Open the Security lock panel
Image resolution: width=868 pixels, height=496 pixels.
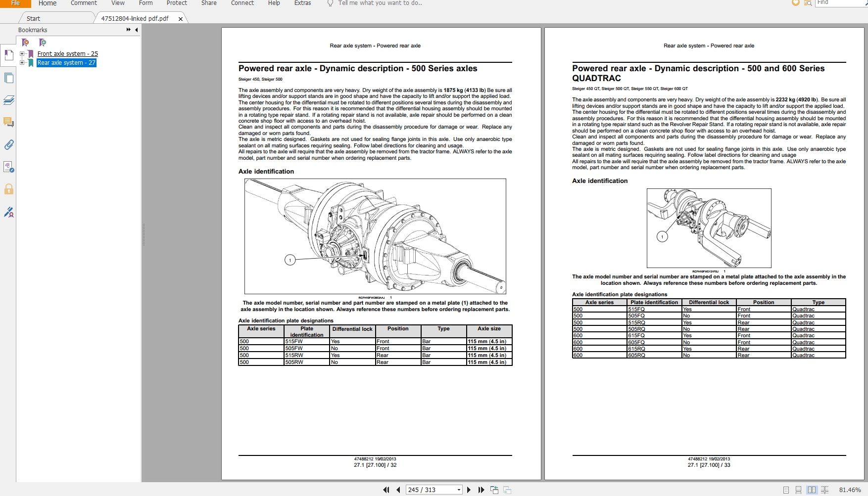[x=8, y=189]
